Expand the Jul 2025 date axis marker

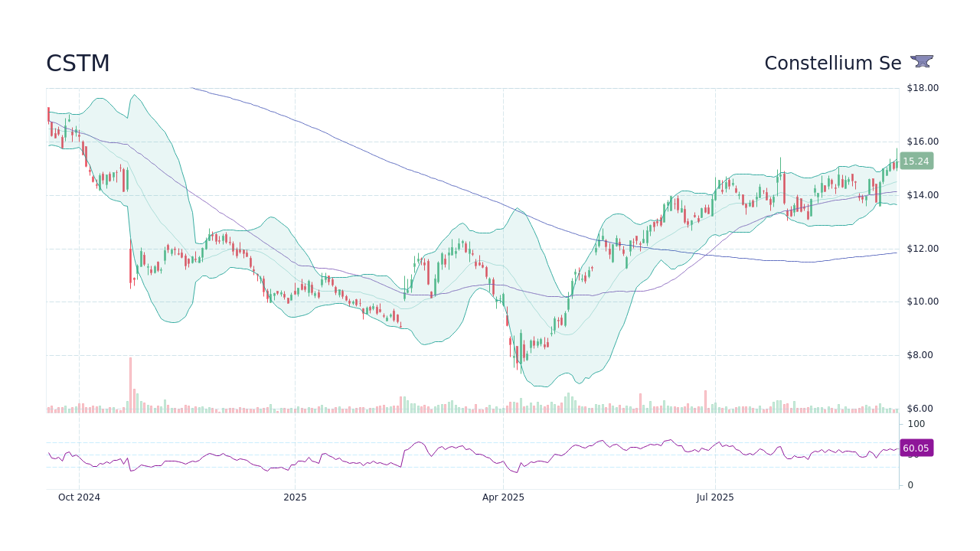pos(716,497)
